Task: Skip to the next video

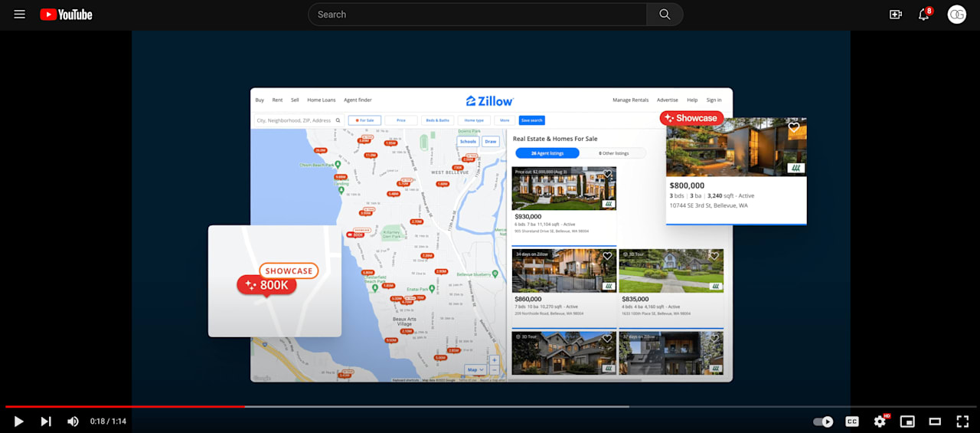Action: (46, 421)
